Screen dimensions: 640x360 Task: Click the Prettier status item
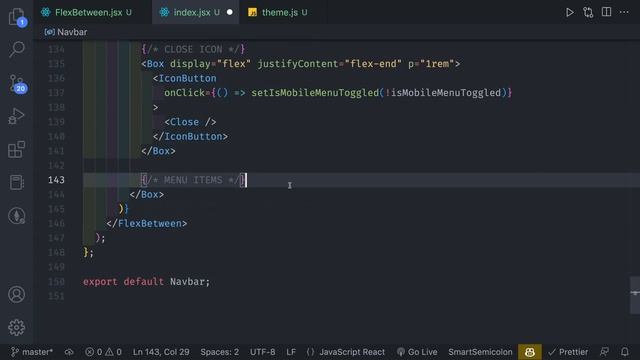pos(568,352)
